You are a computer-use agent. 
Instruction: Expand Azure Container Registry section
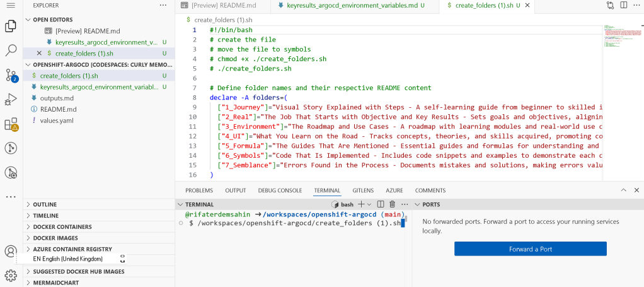coord(99,249)
